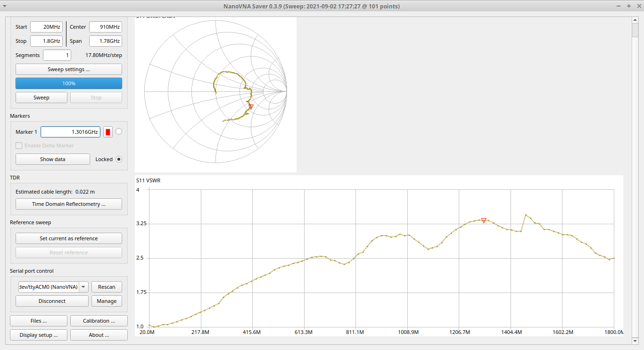The width and height of the screenshot is (644, 350).
Task: Open Sweep settings dialog
Action: [69, 69]
